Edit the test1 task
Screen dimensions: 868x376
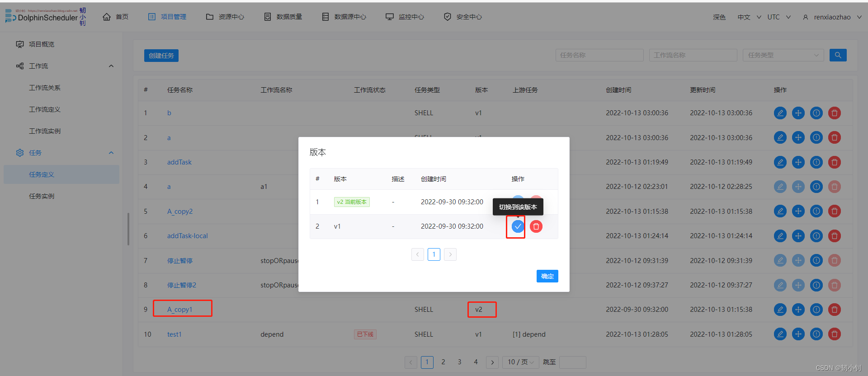[x=780, y=334]
